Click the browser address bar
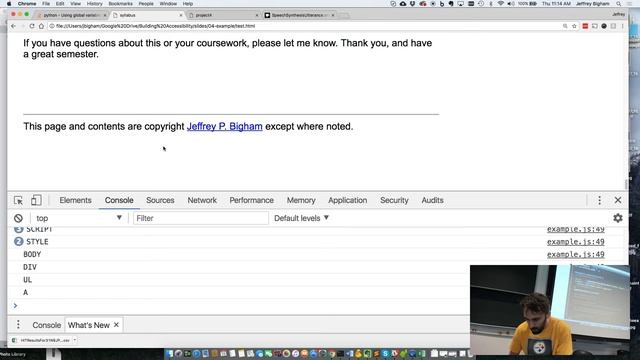The height and width of the screenshot is (360, 640). pyautogui.click(x=304, y=26)
